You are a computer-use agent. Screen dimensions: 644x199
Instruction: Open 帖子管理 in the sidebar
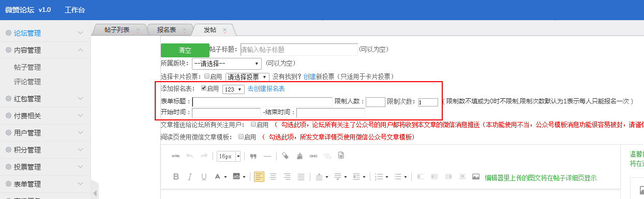point(27,67)
